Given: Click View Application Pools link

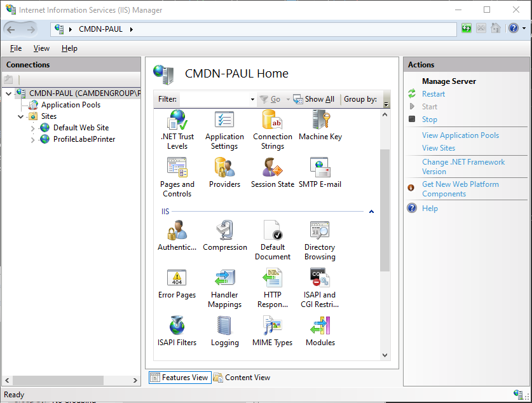Looking at the screenshot, I should click(460, 135).
